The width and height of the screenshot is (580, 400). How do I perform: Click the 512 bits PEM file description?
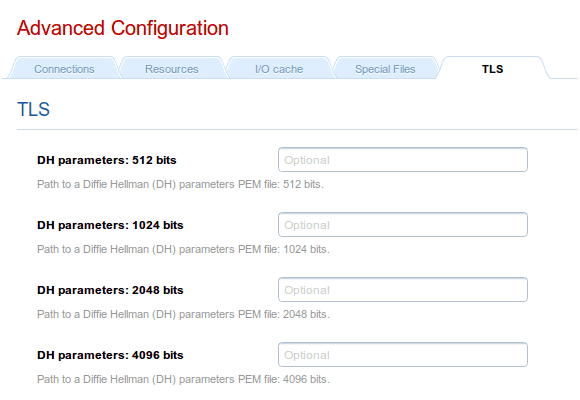[x=181, y=184]
